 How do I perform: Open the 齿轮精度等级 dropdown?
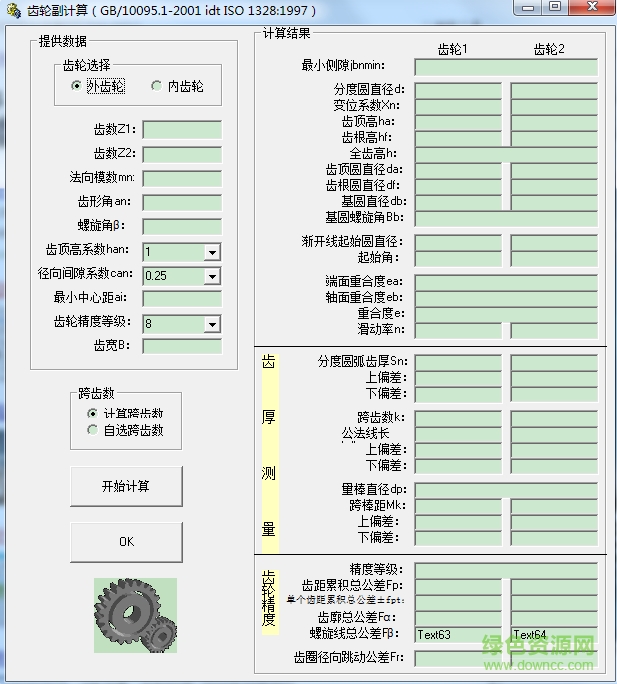tap(212, 324)
